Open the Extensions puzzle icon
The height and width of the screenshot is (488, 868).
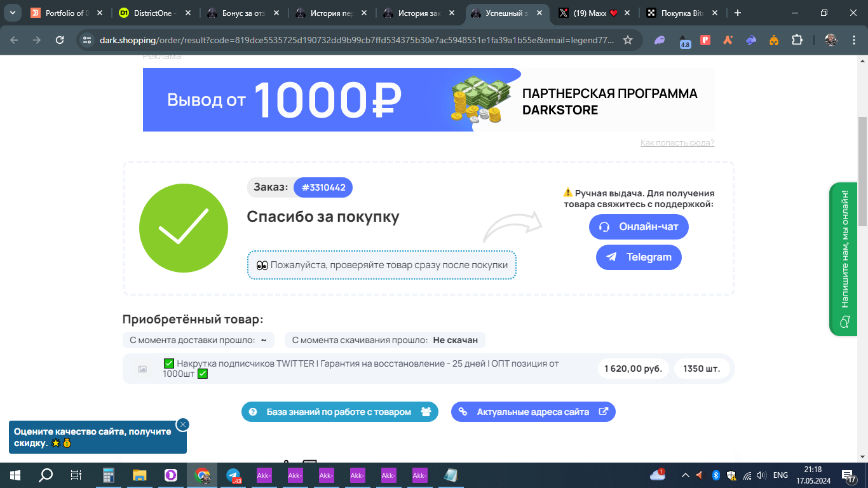click(x=797, y=40)
